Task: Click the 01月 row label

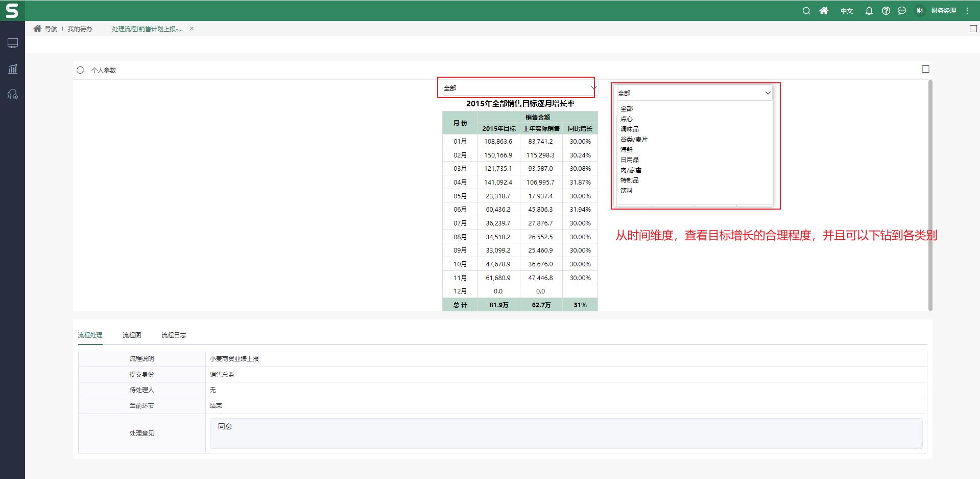Action: pyautogui.click(x=460, y=142)
